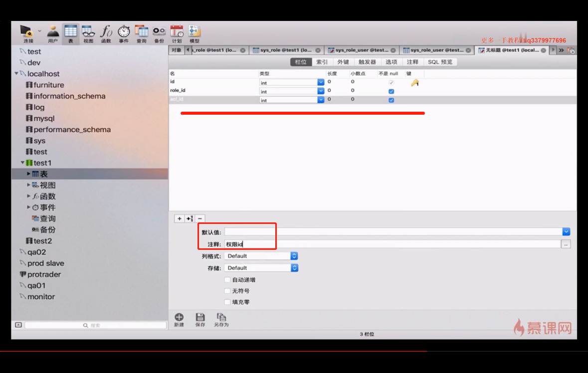Expand the 视图 node under test1
588x373 pixels.
(28, 185)
